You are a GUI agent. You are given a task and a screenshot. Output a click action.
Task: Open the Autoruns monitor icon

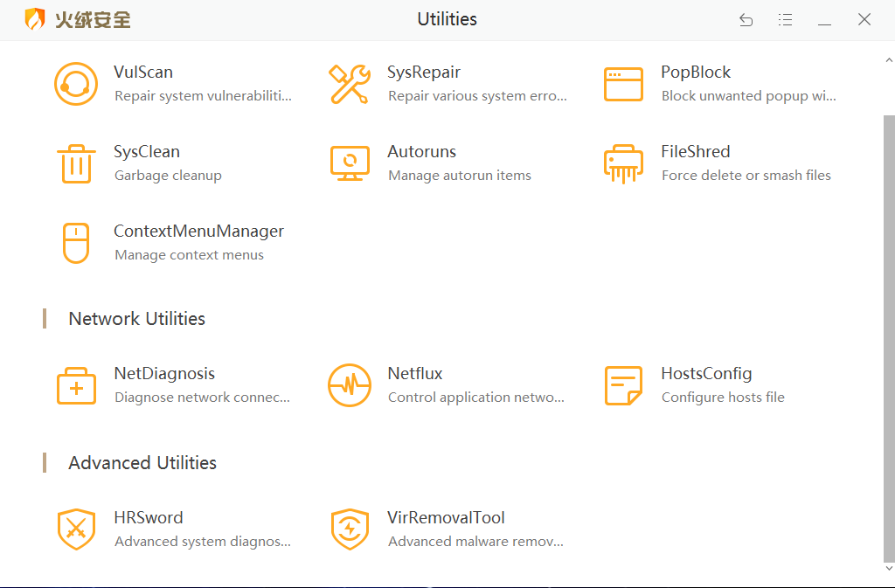click(350, 163)
